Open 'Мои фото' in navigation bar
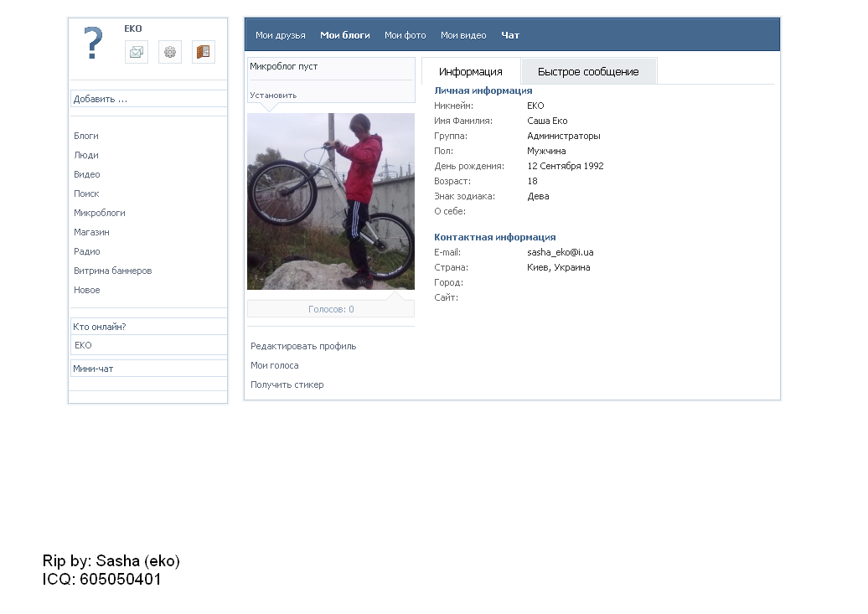Screen dimensions: 868x614 click(x=405, y=35)
